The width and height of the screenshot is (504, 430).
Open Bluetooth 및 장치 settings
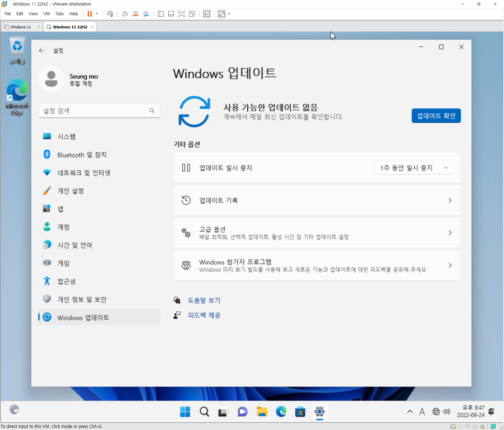coord(99,155)
